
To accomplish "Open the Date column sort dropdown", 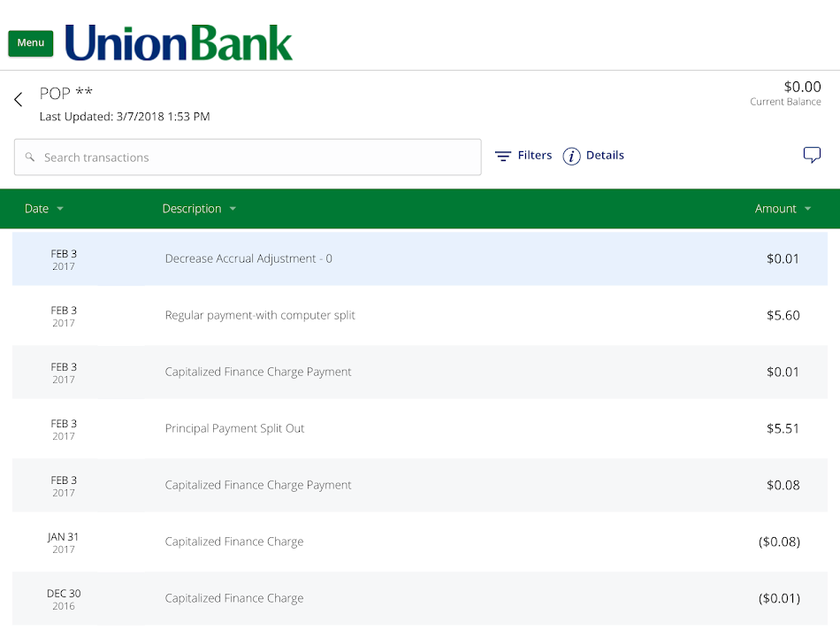I will pos(60,208).
